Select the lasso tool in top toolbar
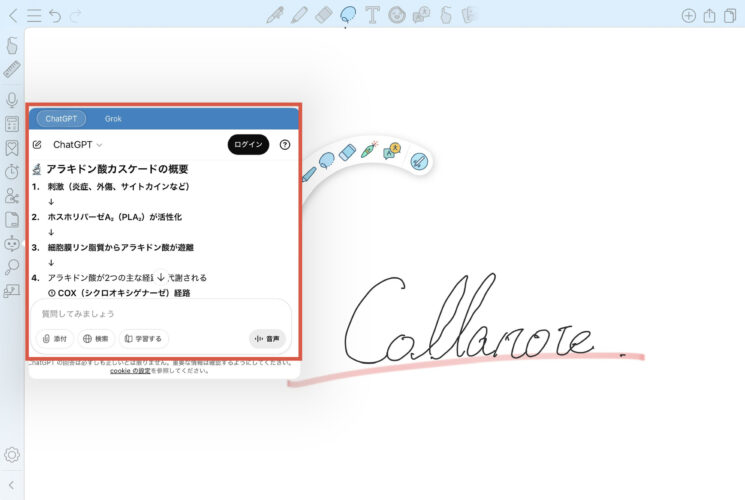 348,15
